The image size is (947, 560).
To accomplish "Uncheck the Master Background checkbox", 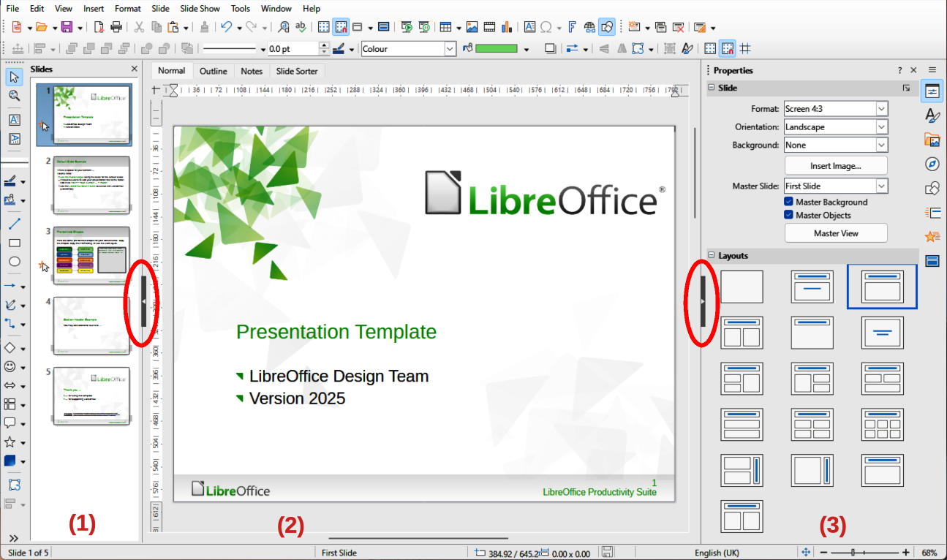I will [789, 202].
